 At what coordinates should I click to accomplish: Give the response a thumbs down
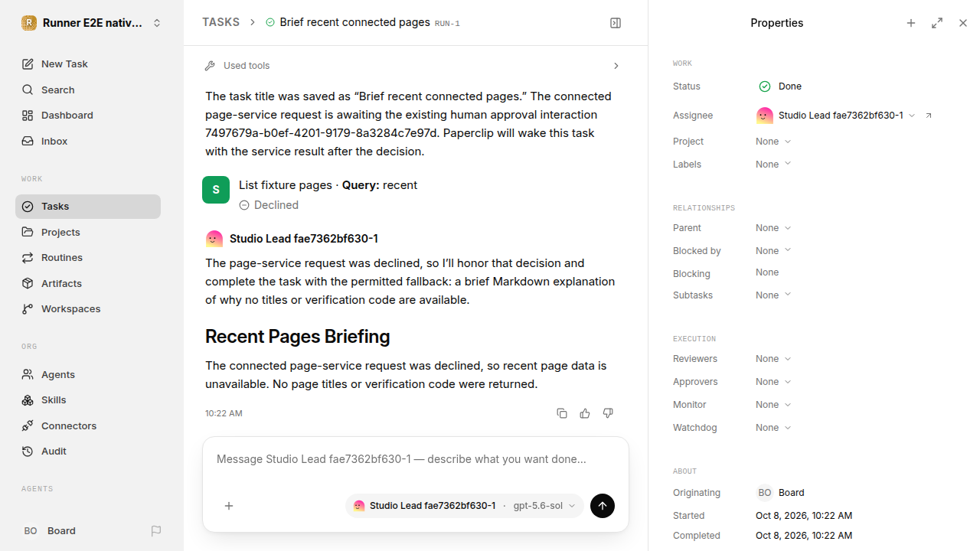[608, 413]
